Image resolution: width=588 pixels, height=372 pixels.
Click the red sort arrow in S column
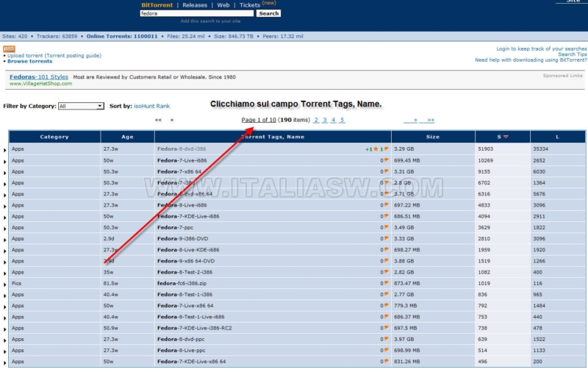506,137
